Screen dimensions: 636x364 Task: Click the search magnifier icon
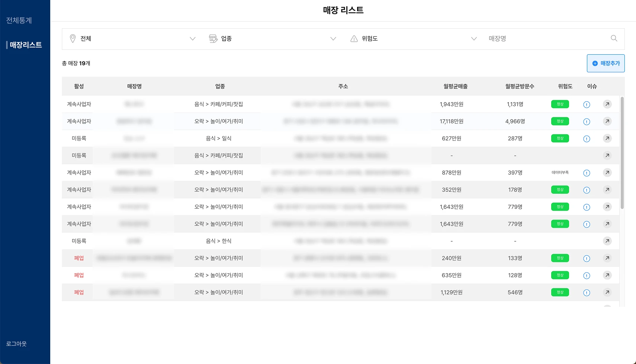click(614, 38)
